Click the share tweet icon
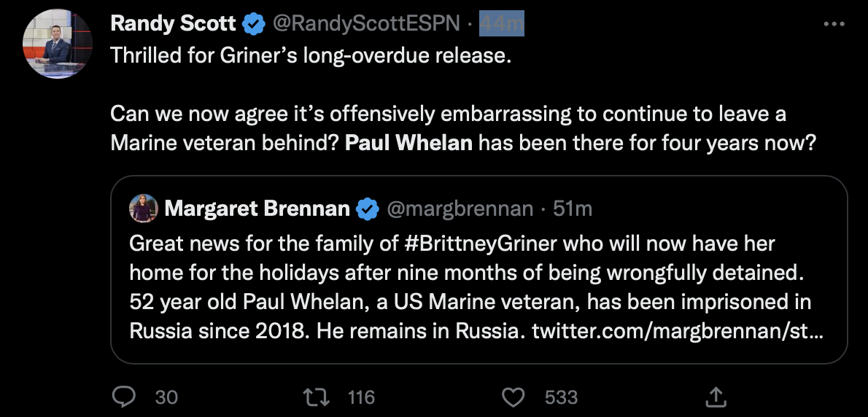 pyautogui.click(x=716, y=397)
